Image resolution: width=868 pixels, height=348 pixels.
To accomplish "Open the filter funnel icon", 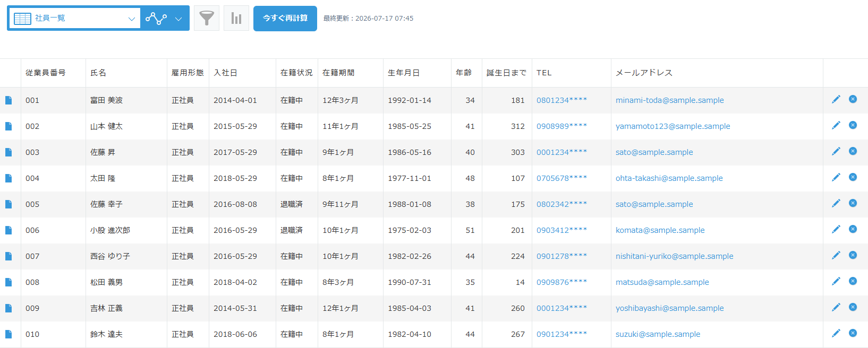I will 207,19.
